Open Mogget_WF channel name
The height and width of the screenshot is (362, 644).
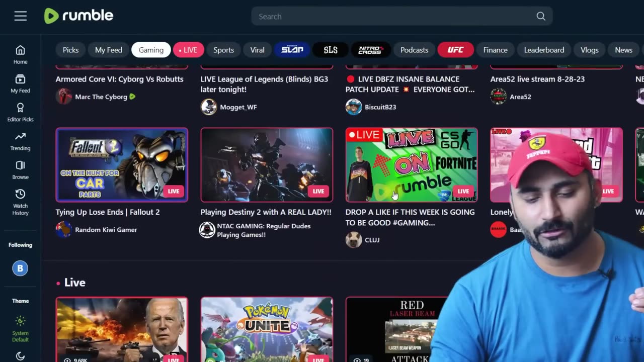(x=238, y=107)
